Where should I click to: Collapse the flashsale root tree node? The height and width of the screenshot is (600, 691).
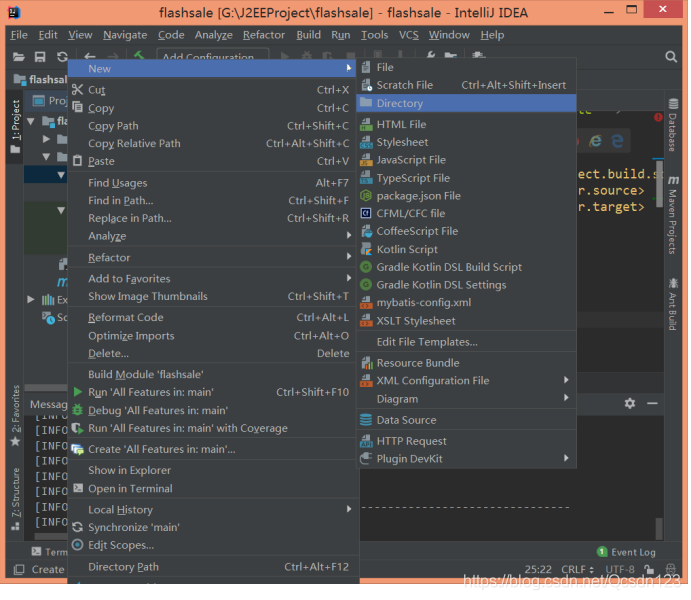pyautogui.click(x=31, y=121)
